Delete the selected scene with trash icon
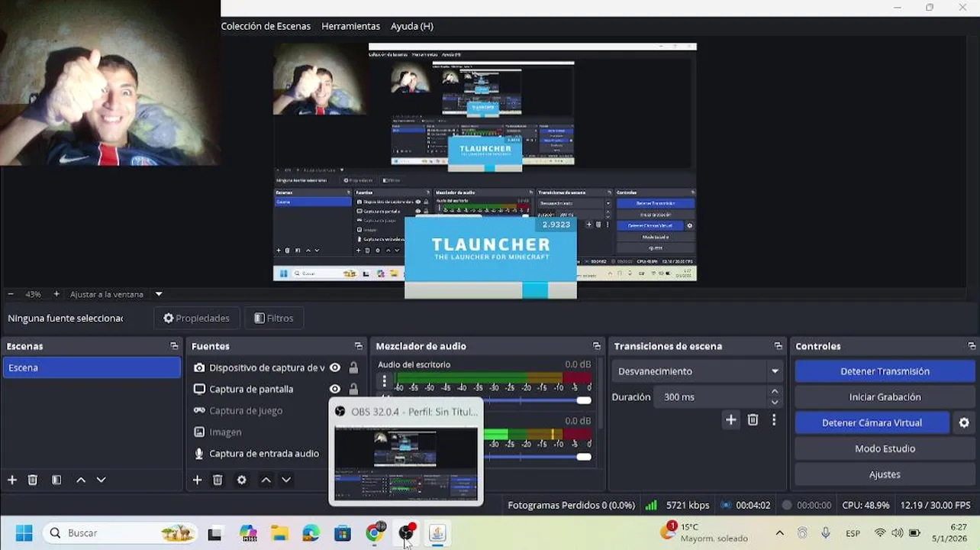This screenshot has width=980, height=550. click(33, 480)
